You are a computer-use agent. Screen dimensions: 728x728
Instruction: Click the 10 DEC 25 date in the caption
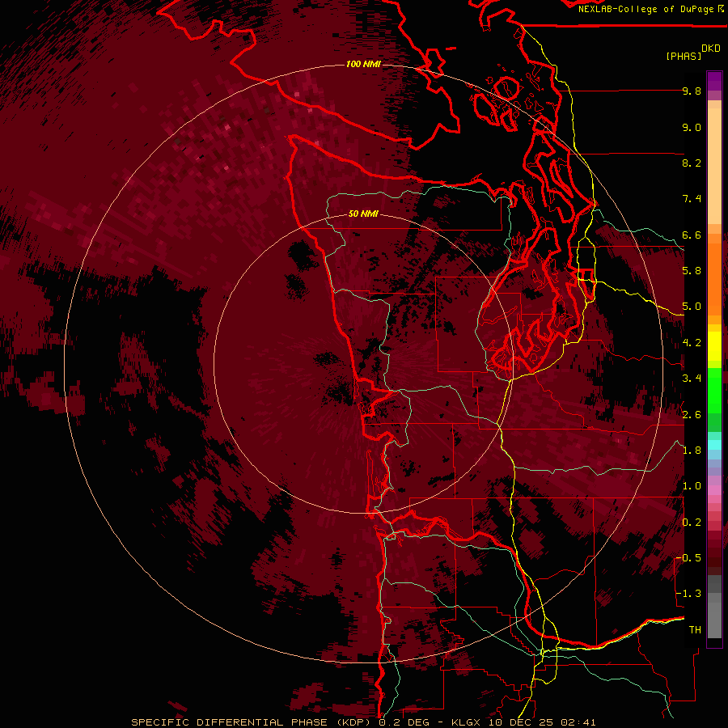click(x=522, y=722)
